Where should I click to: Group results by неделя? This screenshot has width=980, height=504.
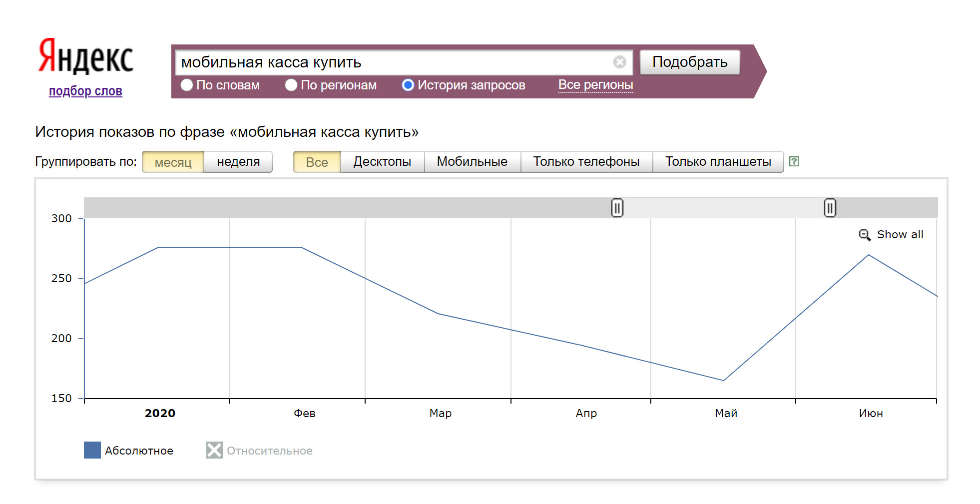(238, 162)
